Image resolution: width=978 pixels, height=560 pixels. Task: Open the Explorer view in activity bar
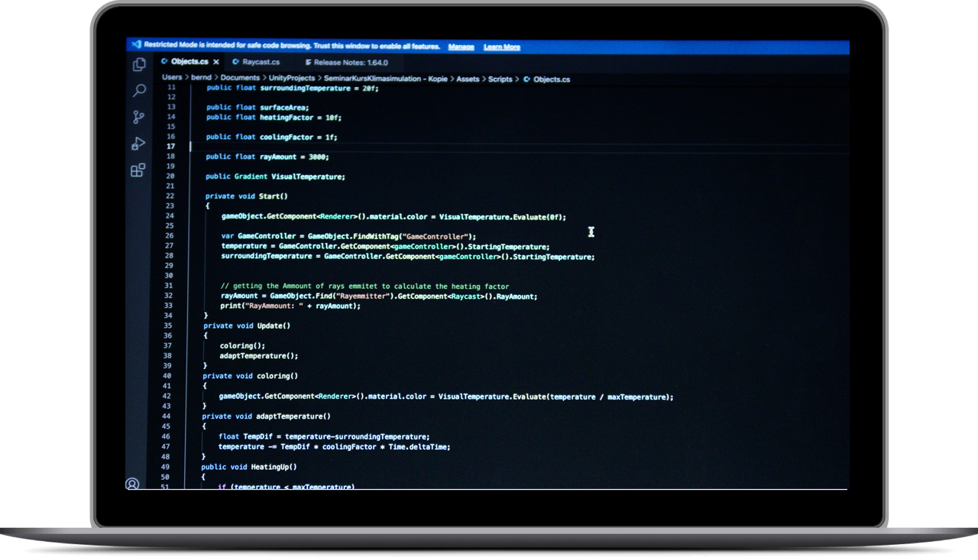pos(139,65)
